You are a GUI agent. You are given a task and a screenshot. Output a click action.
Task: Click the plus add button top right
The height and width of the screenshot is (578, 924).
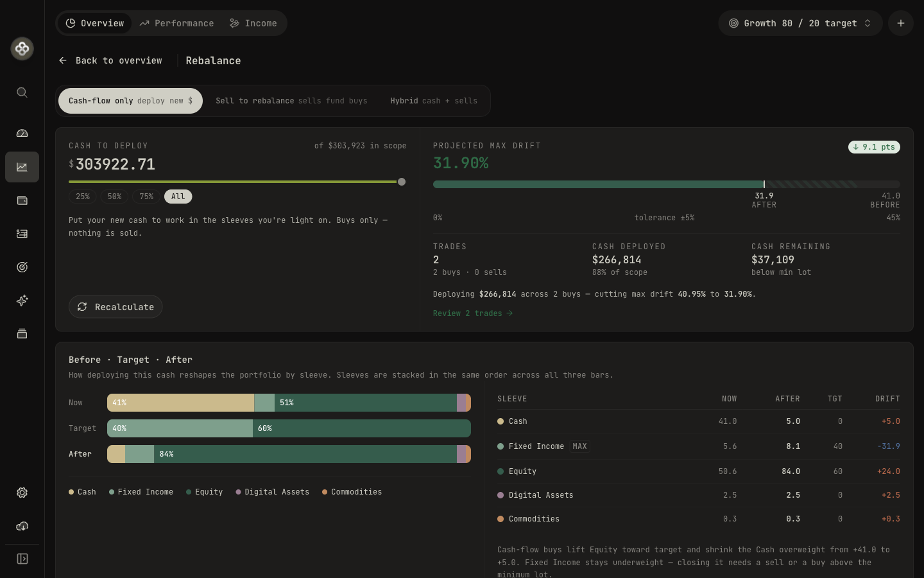pyautogui.click(x=901, y=23)
